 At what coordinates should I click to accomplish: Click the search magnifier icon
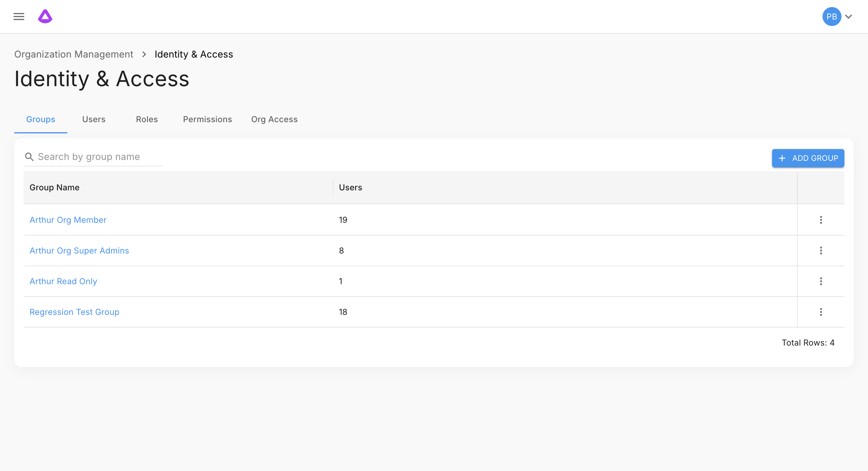(x=29, y=157)
